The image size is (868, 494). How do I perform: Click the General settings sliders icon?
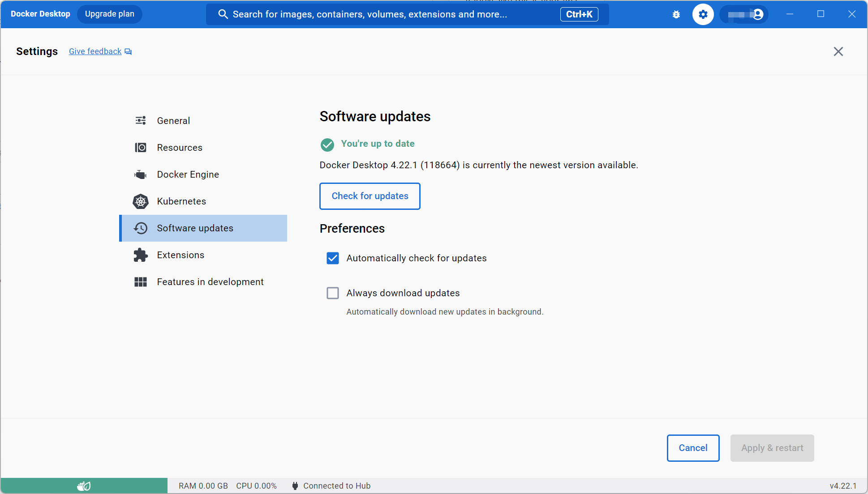[141, 120]
